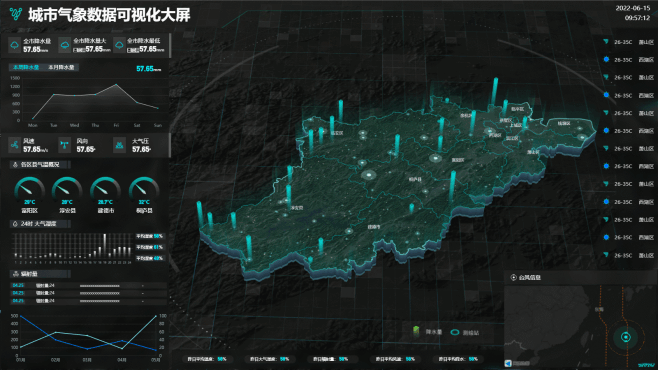Click the 昨日平均降水 50% footer stat
The height and width of the screenshot is (370, 658).
click(x=458, y=359)
